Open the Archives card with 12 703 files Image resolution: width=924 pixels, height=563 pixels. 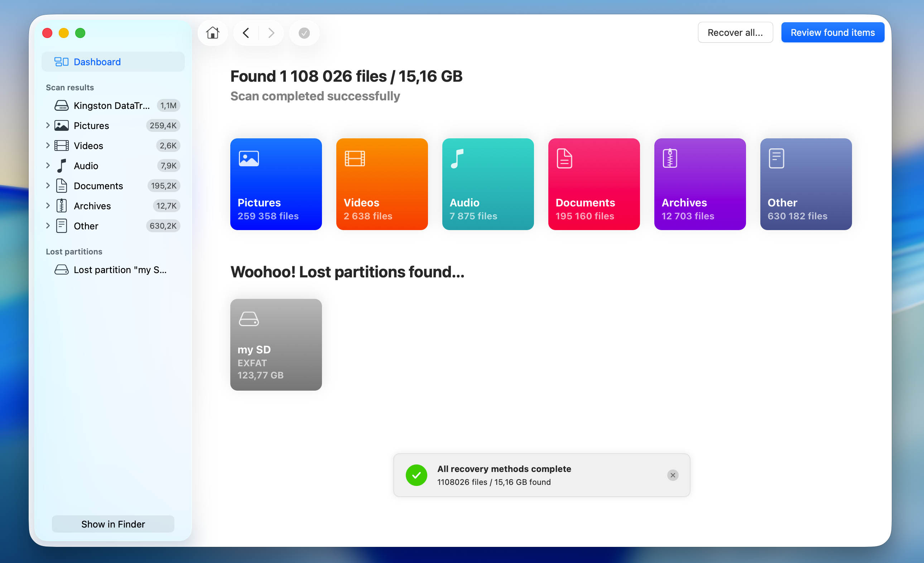(700, 184)
